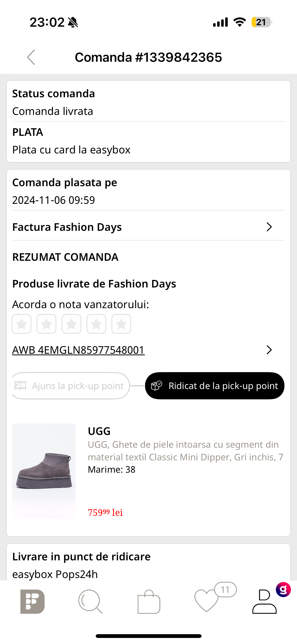This screenshot has height=644, width=297.
Task: Select 'Ajuns la pick-up point' step
Action: (71, 386)
